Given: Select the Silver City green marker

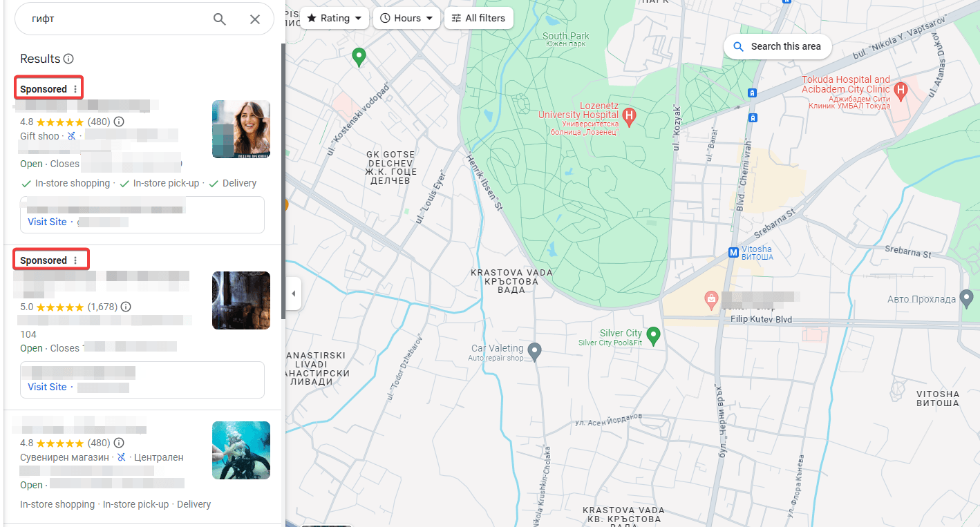Looking at the screenshot, I should pos(653,336).
